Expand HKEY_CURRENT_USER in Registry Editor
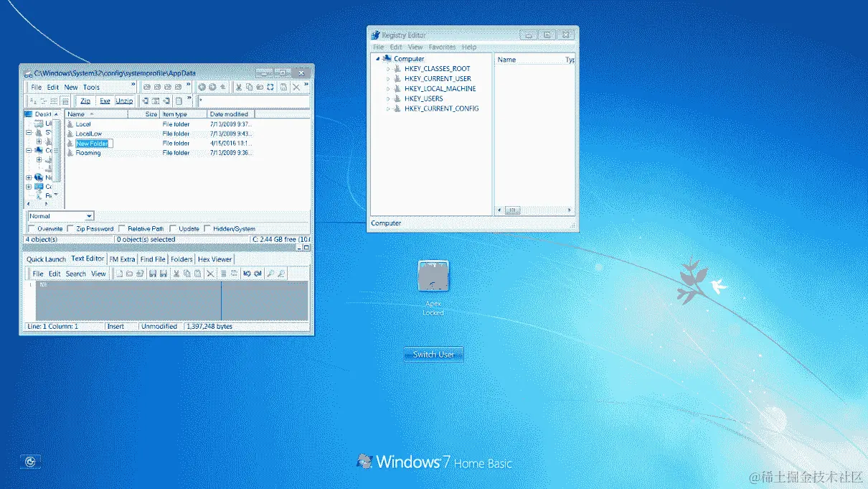This screenshot has height=489, width=868. [x=388, y=79]
